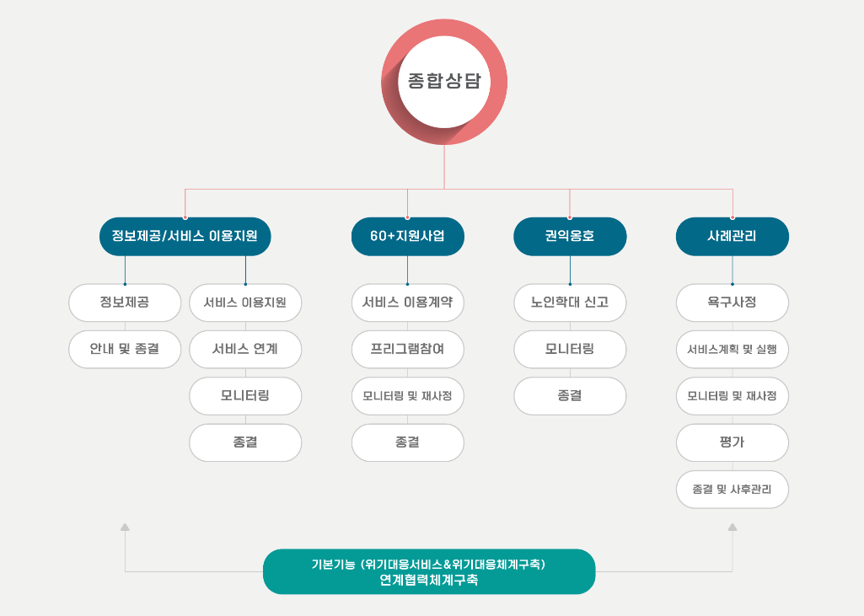
Task: Click the 서비스 이용계약 node
Action: pos(407,303)
